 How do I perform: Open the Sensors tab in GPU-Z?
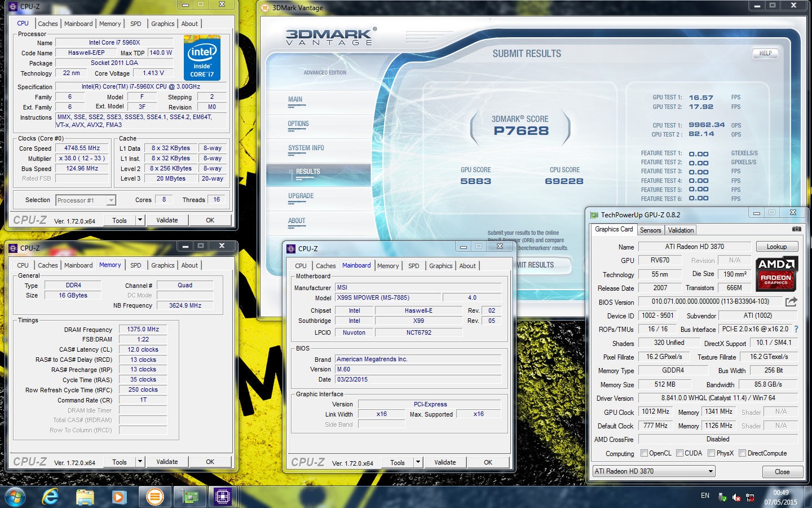[651, 230]
